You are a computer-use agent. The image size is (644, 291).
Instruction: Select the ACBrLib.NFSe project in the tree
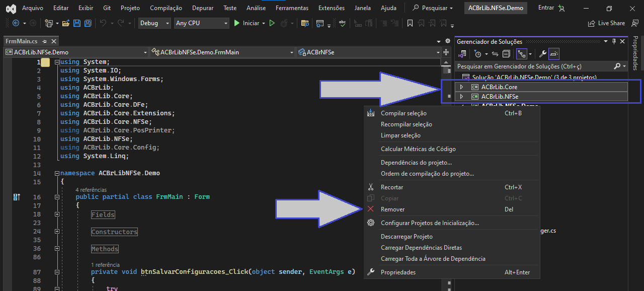[542, 97]
